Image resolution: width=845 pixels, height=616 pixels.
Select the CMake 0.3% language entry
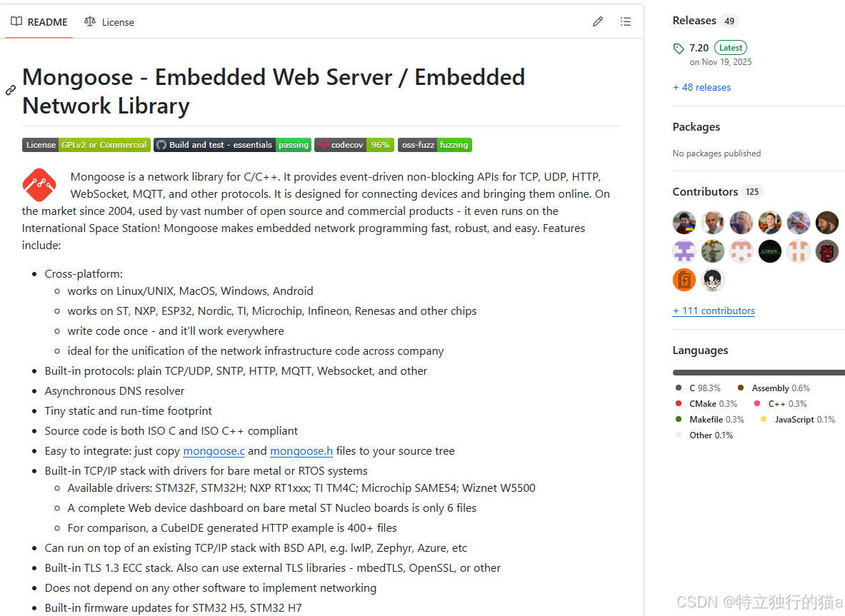pos(706,404)
